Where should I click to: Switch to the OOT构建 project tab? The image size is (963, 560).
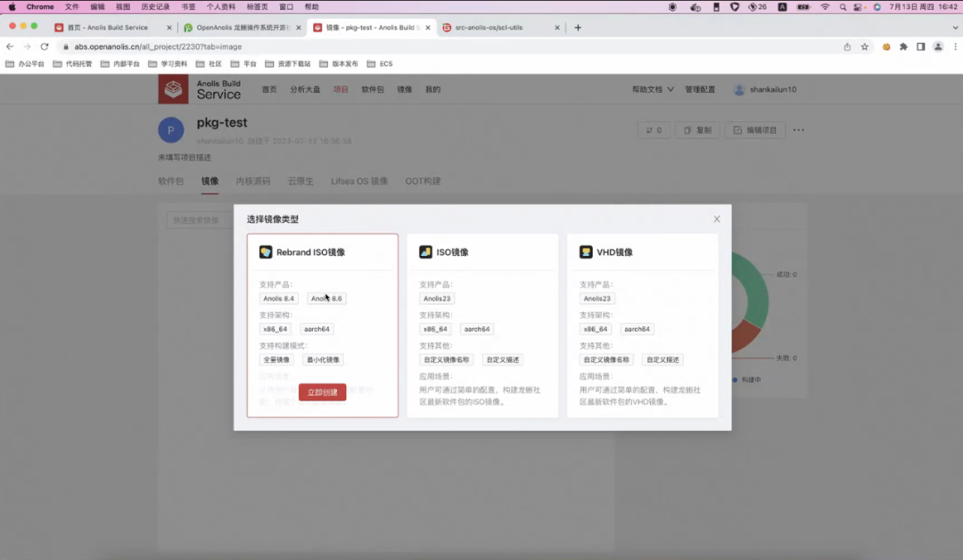tap(424, 181)
